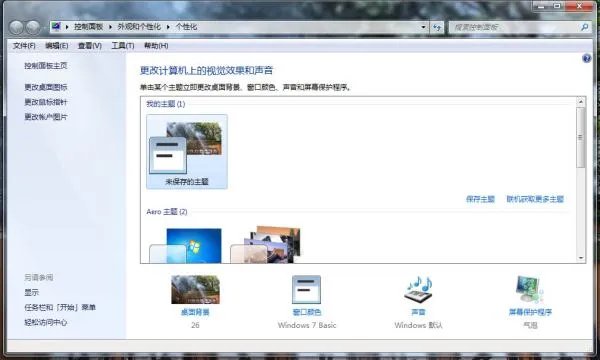
Task: Click the refresh button beside address bar
Action: (x=437, y=27)
